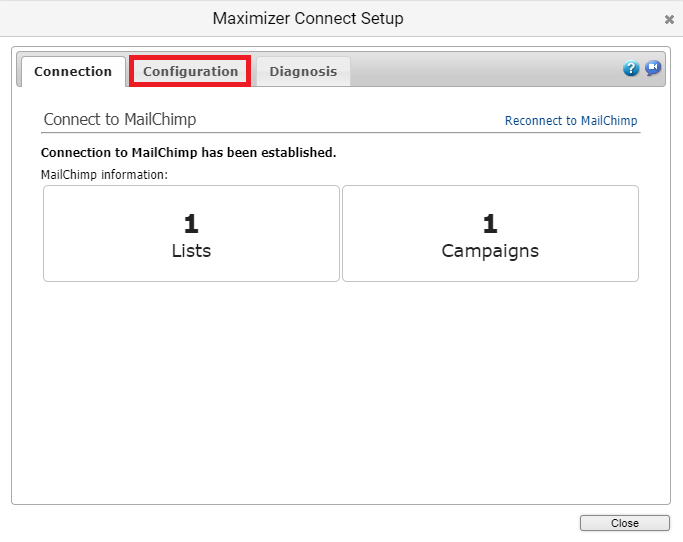Select the Lists info card

tap(191, 234)
